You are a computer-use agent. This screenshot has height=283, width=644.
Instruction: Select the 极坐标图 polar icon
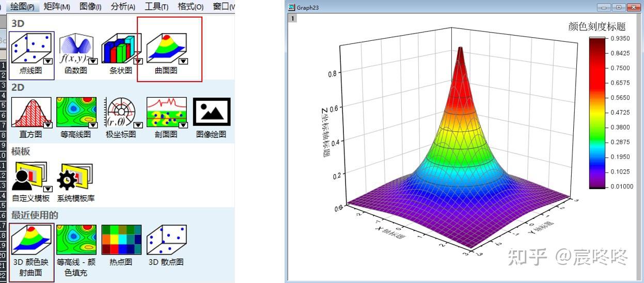pyautogui.click(x=121, y=113)
